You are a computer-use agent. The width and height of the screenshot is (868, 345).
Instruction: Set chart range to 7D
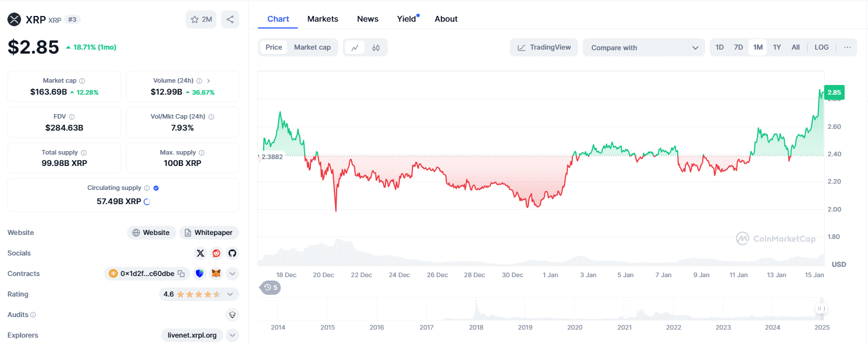(x=738, y=47)
